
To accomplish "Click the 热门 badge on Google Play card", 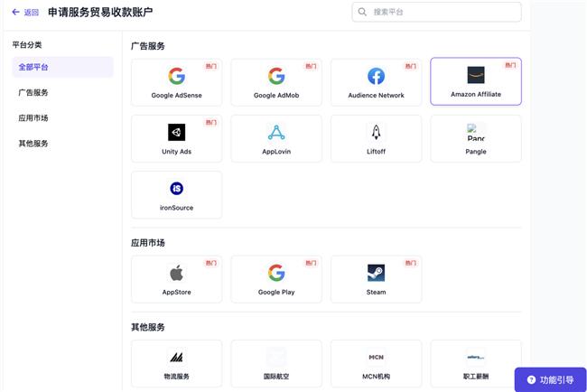I will 311,263.
